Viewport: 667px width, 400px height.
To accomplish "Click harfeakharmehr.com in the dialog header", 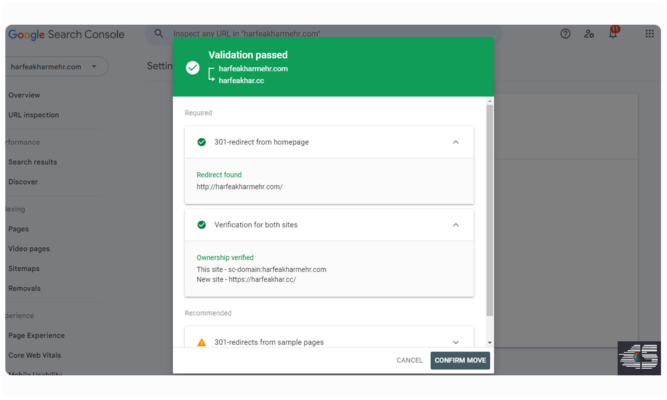I will (x=253, y=69).
